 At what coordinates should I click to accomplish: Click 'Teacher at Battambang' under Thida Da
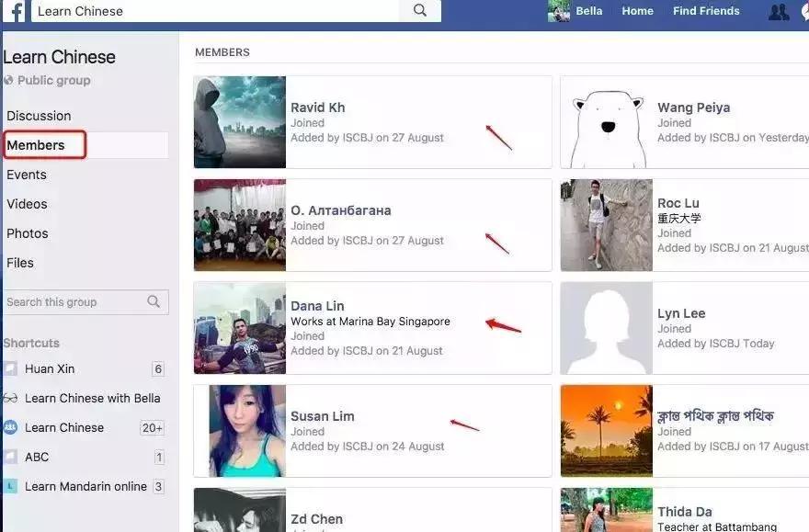[717, 526]
